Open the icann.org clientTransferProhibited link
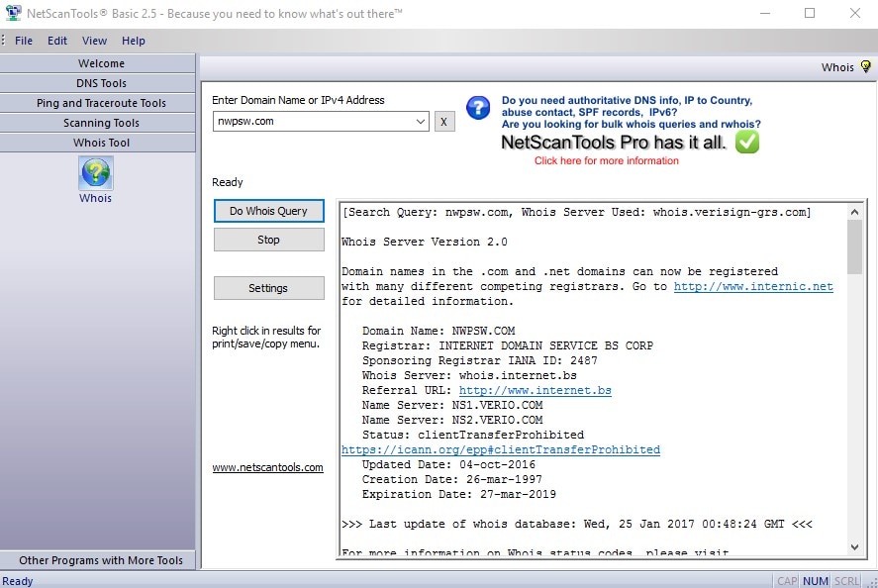The image size is (878, 588). (501, 449)
